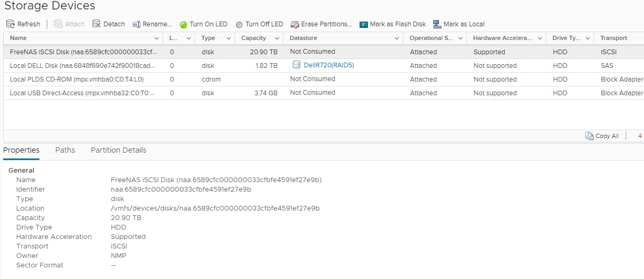The width and height of the screenshot is (644, 279).
Task: Open the Hardware Acceleration column dropdown
Action: click(x=539, y=38)
